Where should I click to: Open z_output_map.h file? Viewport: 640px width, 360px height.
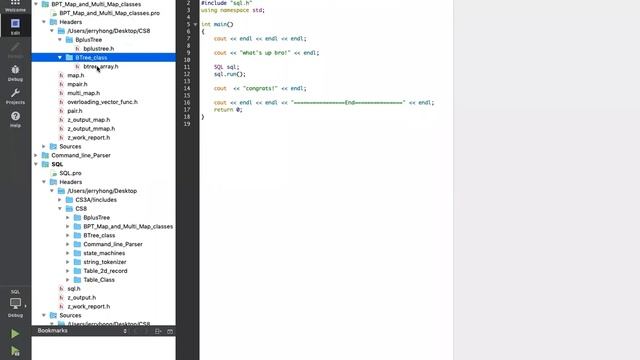89,120
